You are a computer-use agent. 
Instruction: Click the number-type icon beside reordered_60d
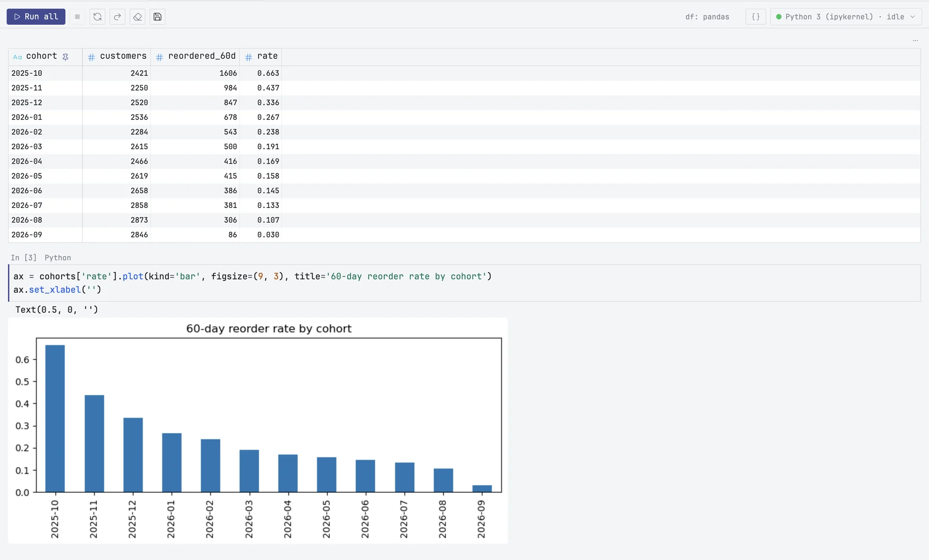159,57
